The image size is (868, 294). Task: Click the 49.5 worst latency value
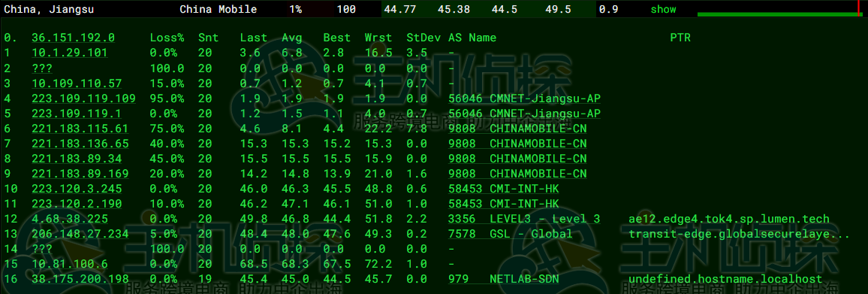pyautogui.click(x=557, y=10)
